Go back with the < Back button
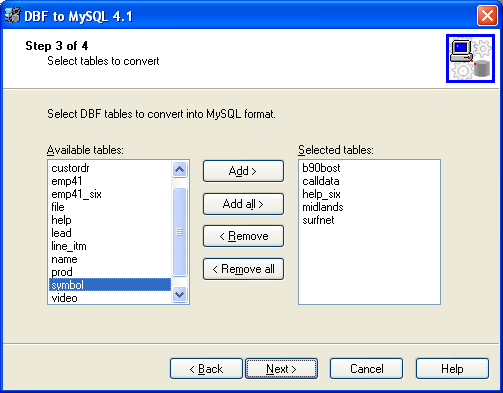The width and height of the screenshot is (503, 393). coord(206,369)
